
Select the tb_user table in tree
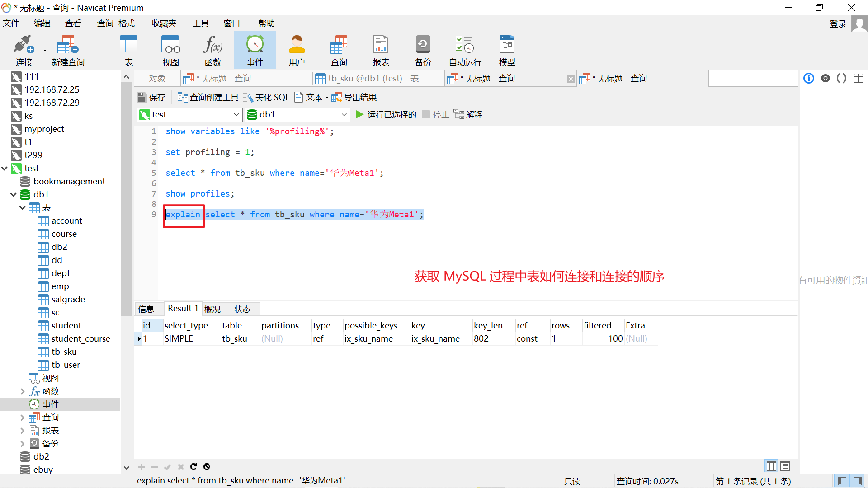click(65, 365)
